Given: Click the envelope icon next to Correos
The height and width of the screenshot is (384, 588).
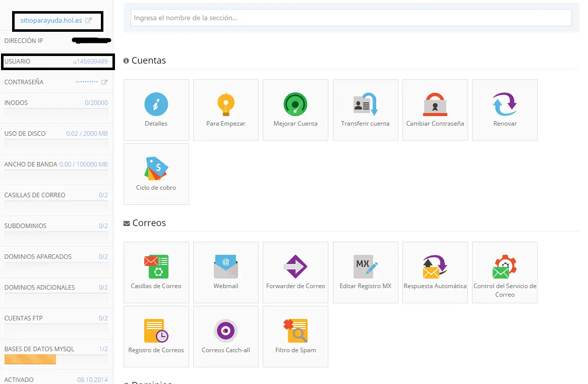Looking at the screenshot, I should pyautogui.click(x=127, y=224).
